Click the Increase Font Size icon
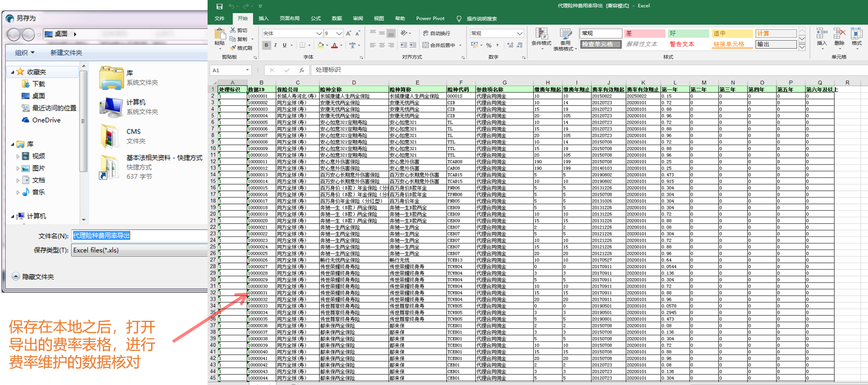The image size is (868, 385). (348, 33)
